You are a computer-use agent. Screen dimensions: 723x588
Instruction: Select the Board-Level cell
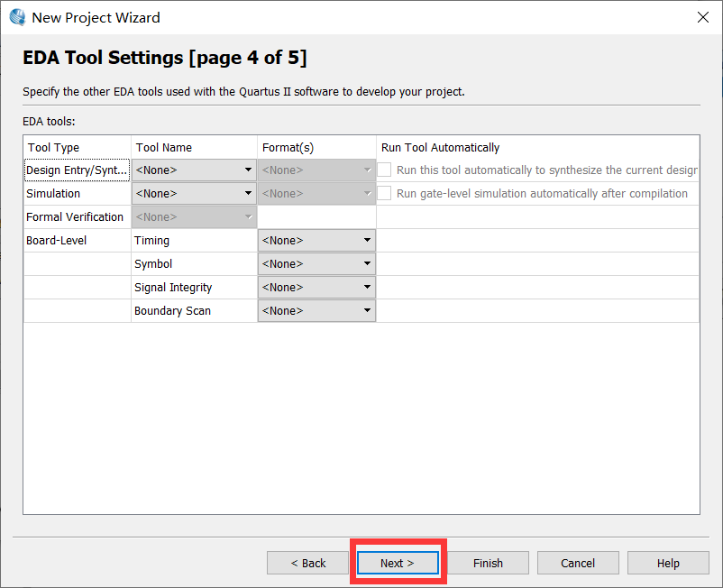pos(77,241)
